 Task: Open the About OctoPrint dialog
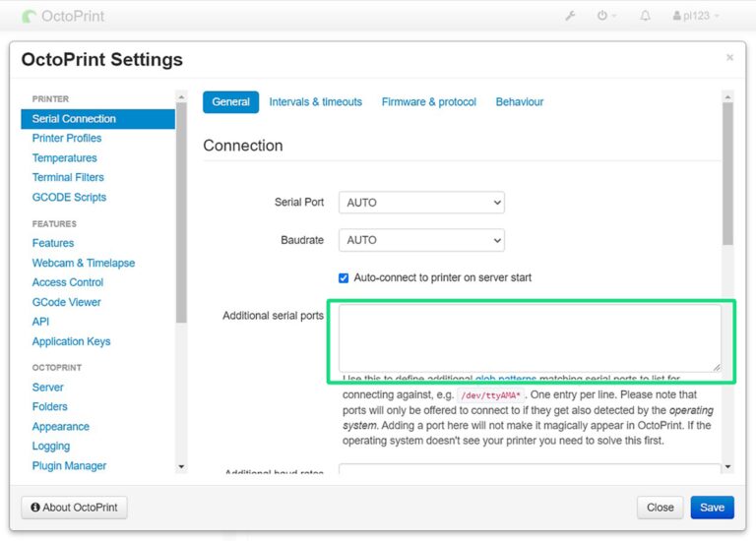click(74, 508)
